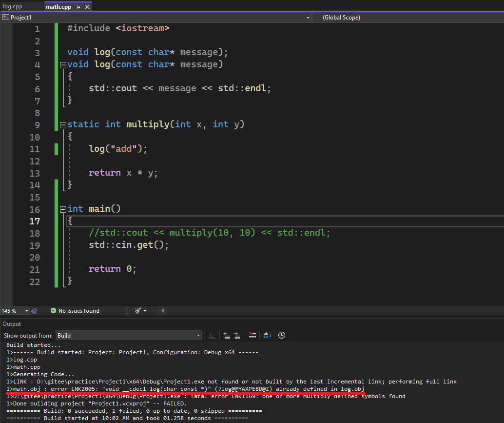Viewport: 504px width, 423px height.
Task: Click the "1>Generating Code..." output line
Action: click(x=40, y=374)
